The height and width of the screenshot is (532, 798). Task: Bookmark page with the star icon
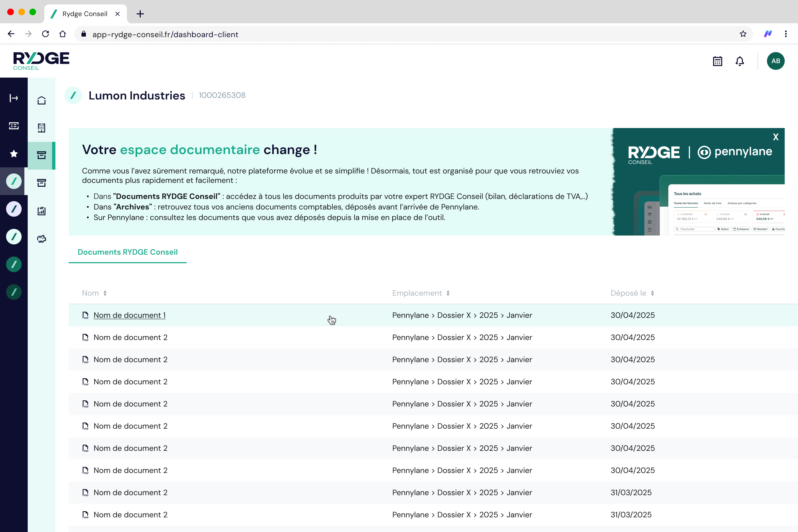[x=743, y=34]
